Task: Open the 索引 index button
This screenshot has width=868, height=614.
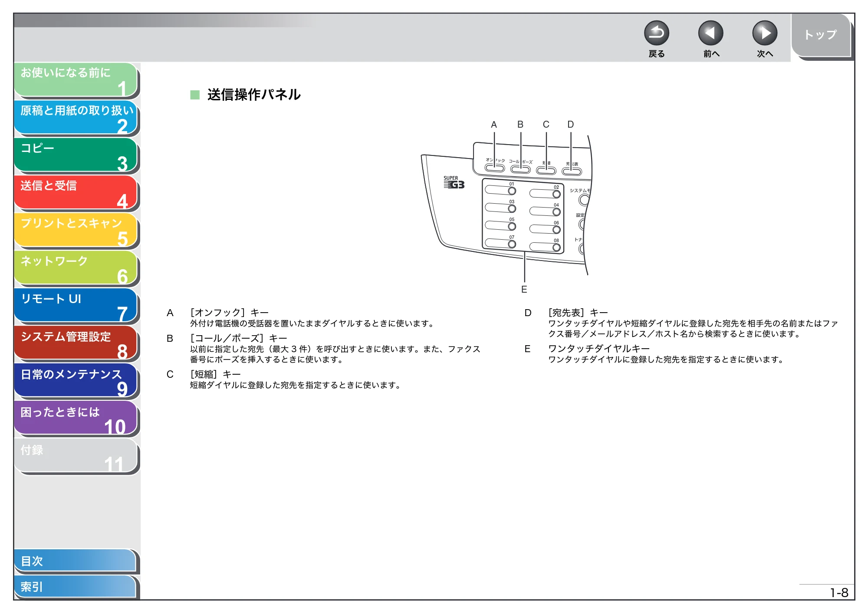Action: [75, 587]
